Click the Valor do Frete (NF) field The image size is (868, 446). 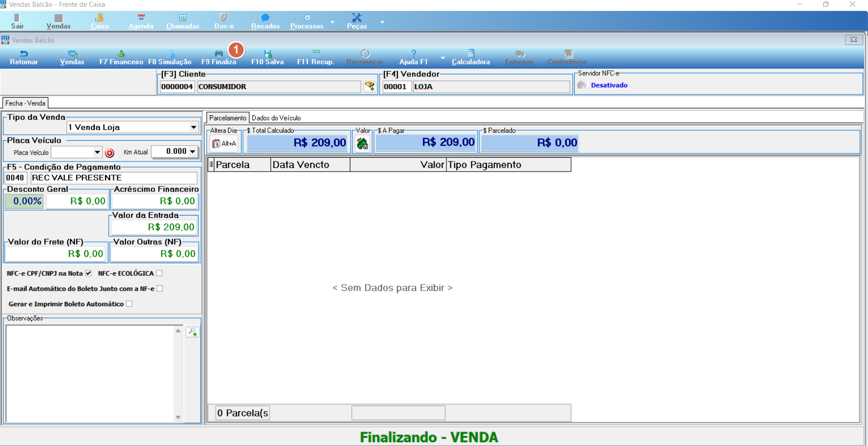pos(55,254)
